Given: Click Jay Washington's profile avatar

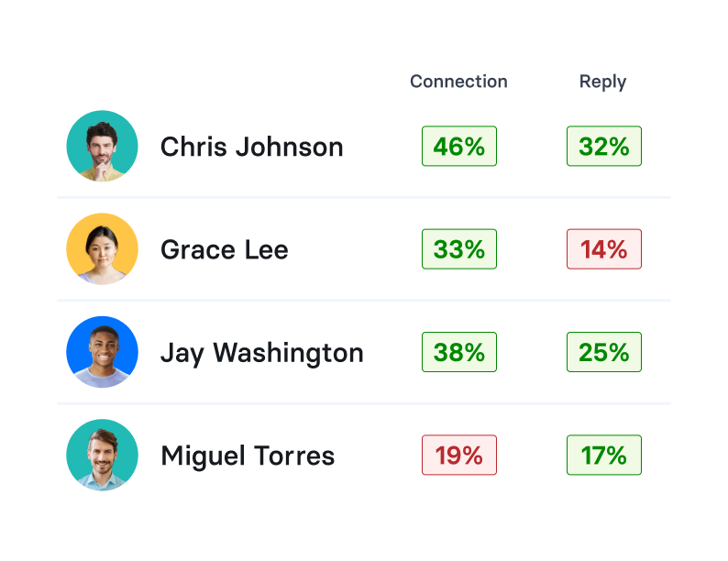Looking at the screenshot, I should (102, 352).
